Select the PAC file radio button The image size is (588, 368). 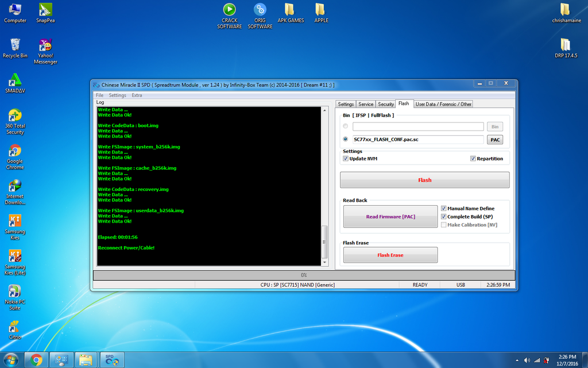(x=345, y=139)
